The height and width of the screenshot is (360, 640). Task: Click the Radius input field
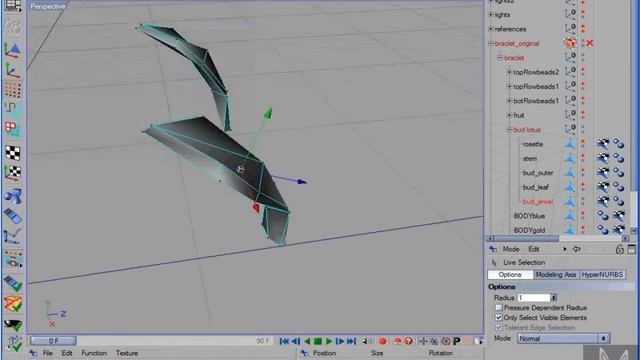(534, 298)
